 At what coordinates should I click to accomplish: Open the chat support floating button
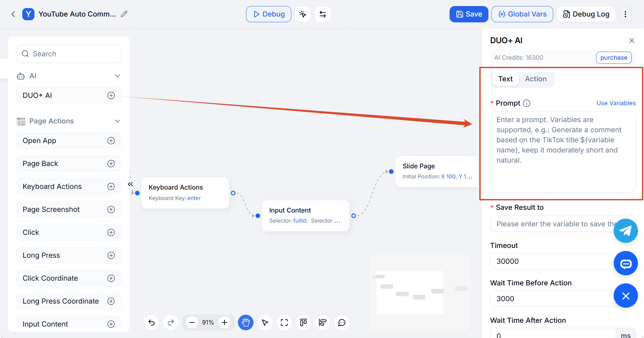[626, 263]
